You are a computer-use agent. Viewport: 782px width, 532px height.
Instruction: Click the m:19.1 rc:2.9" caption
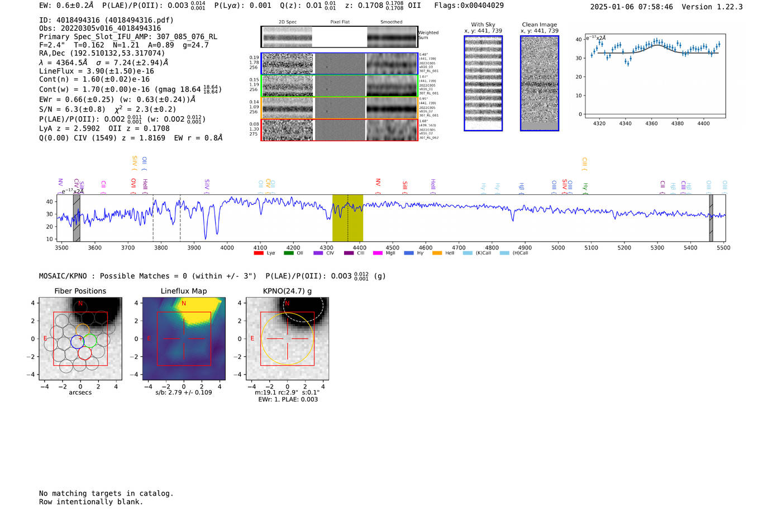(287, 392)
